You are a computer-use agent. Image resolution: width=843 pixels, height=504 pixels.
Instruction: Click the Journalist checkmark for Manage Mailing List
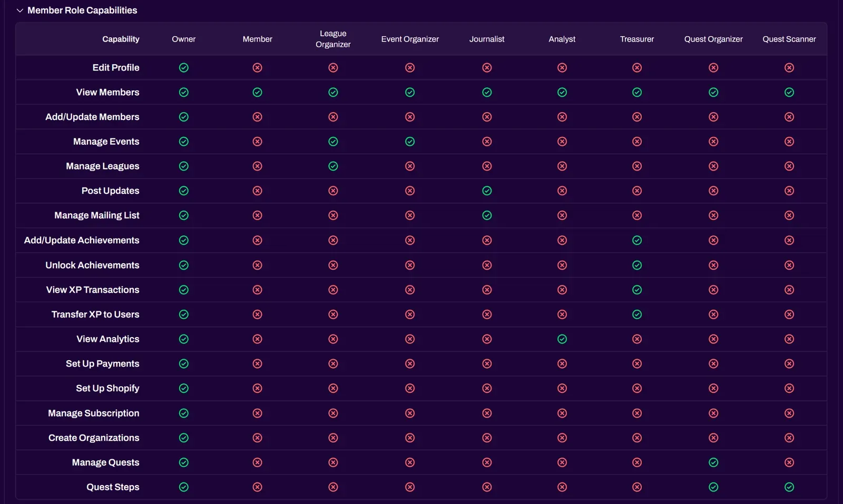pos(487,215)
